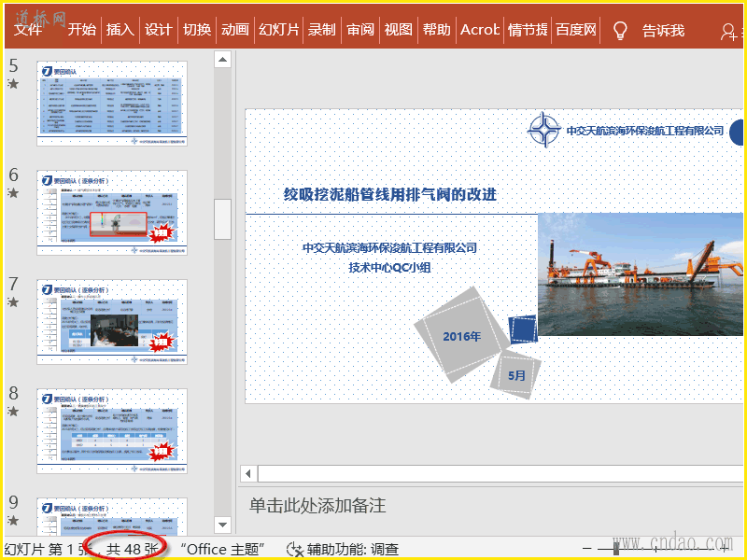
Task: Click the zoom slider handle
Action: [x=616, y=549]
